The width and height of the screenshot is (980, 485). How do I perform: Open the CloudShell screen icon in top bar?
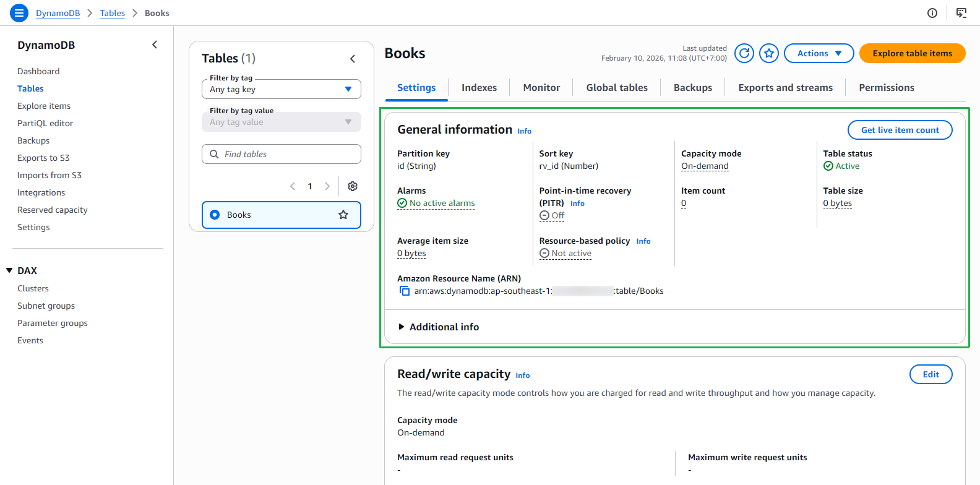coord(961,13)
